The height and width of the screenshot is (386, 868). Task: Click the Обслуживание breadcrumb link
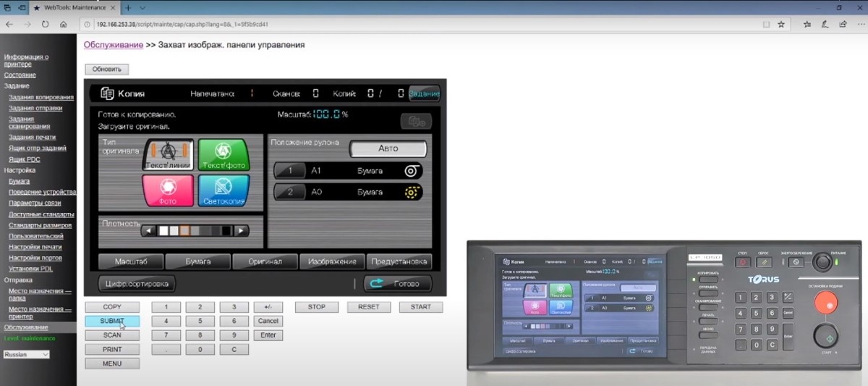coord(113,45)
